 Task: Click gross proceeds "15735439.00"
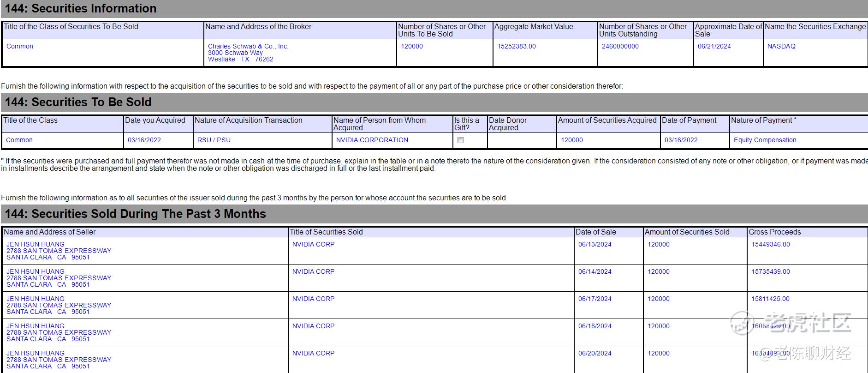(771, 271)
